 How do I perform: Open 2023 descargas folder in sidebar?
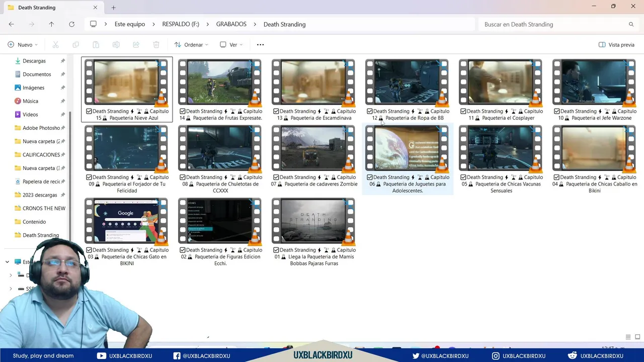40,195
